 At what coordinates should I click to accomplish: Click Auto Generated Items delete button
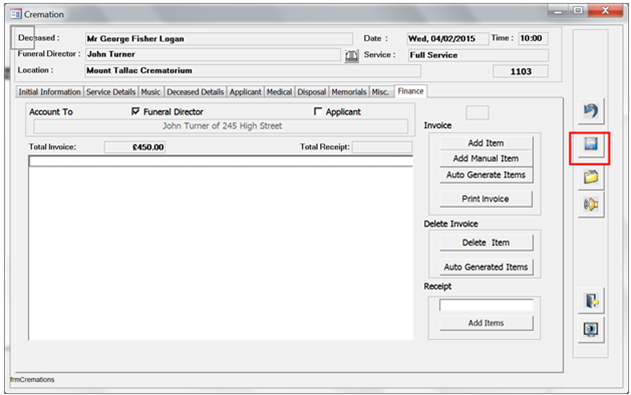pos(486,267)
